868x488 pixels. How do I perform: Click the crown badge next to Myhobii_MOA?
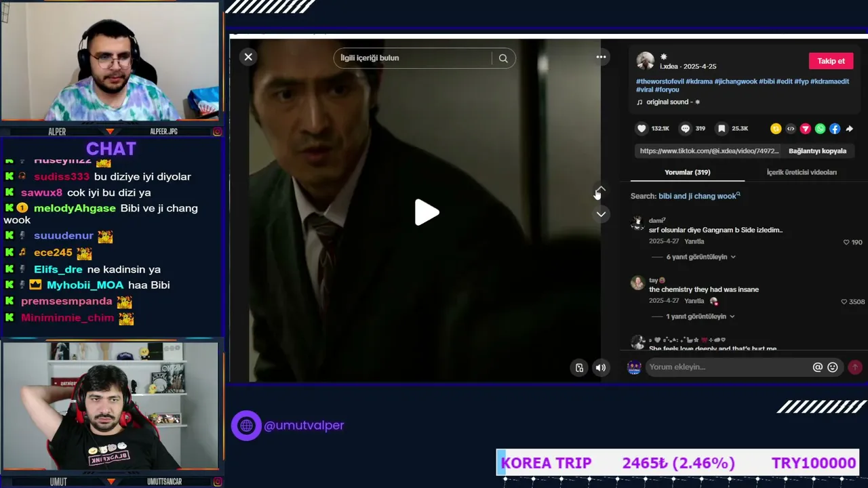click(35, 285)
